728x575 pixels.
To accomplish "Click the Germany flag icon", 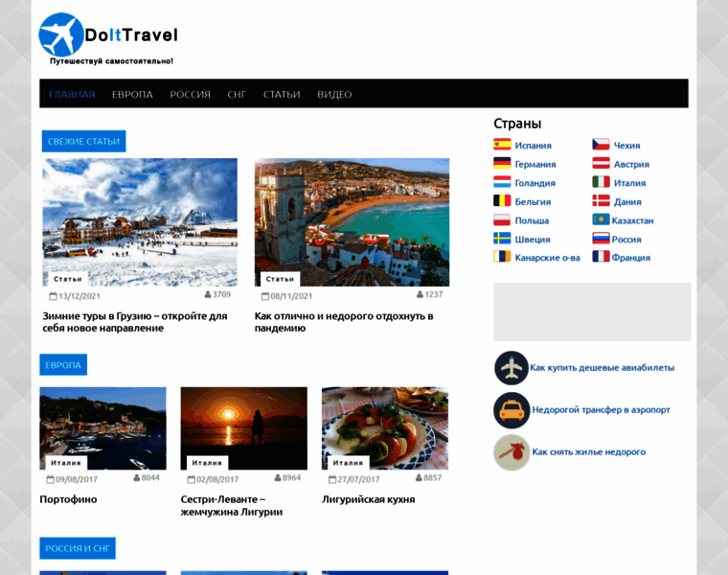I will (x=502, y=163).
